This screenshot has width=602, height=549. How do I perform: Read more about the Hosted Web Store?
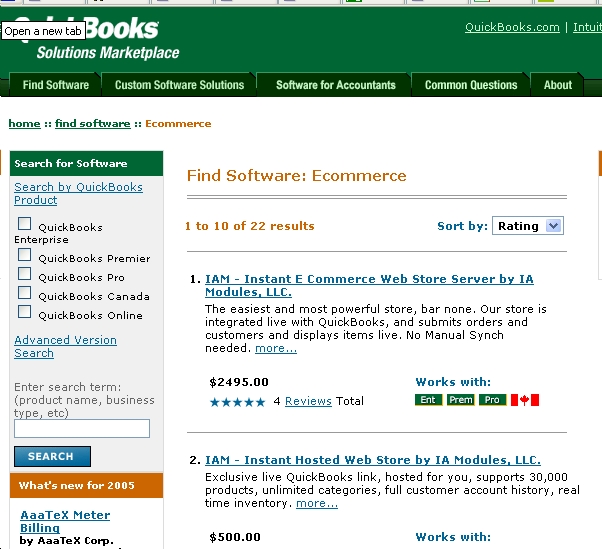point(317,503)
